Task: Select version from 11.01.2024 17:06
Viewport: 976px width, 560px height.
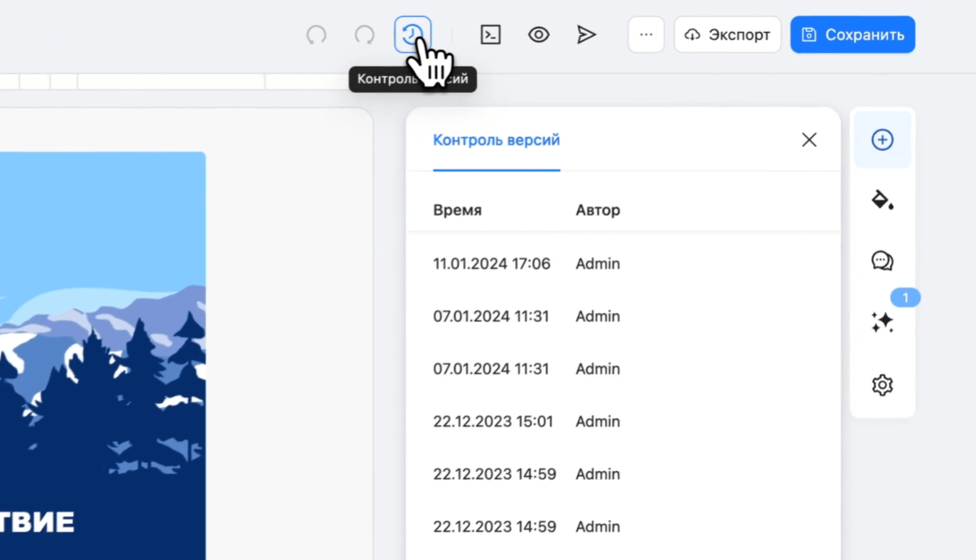Action: (x=623, y=264)
